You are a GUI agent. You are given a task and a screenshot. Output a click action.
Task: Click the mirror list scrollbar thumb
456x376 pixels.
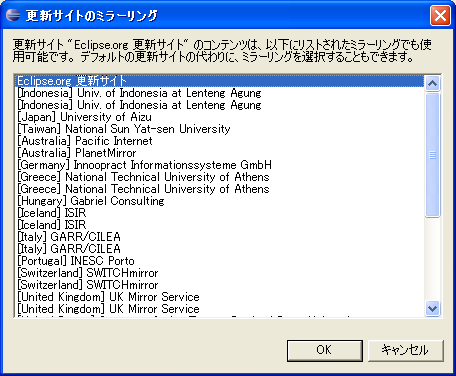pos(433,155)
